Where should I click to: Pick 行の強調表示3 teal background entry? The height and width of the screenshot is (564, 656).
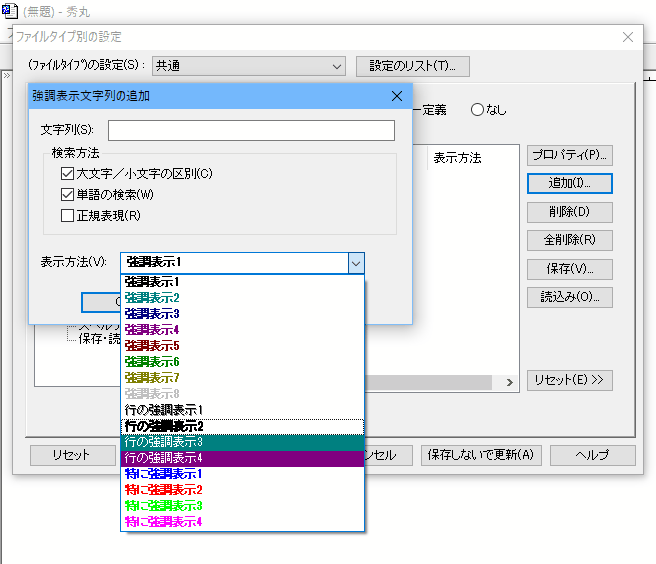pos(242,442)
